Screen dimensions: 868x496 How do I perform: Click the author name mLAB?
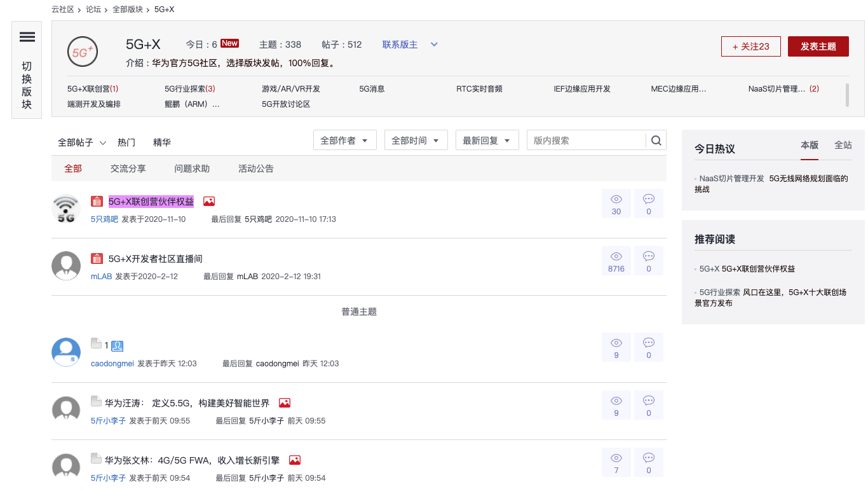tap(102, 277)
